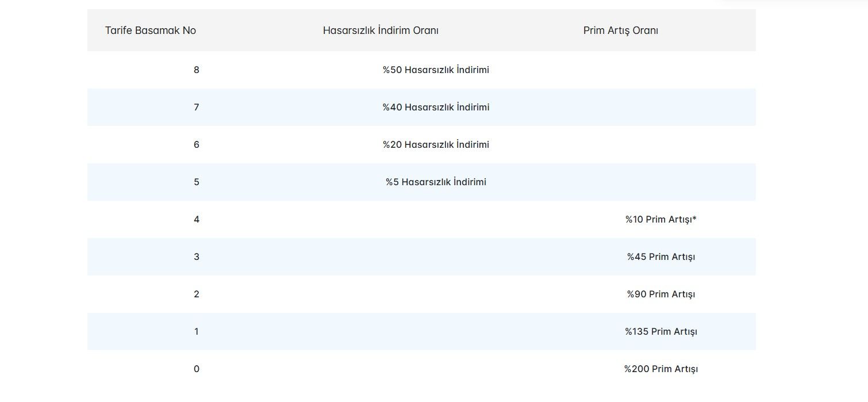Select the %10 Prim Artışı* cell
Viewport: 868px width, 402px height.
(x=660, y=220)
